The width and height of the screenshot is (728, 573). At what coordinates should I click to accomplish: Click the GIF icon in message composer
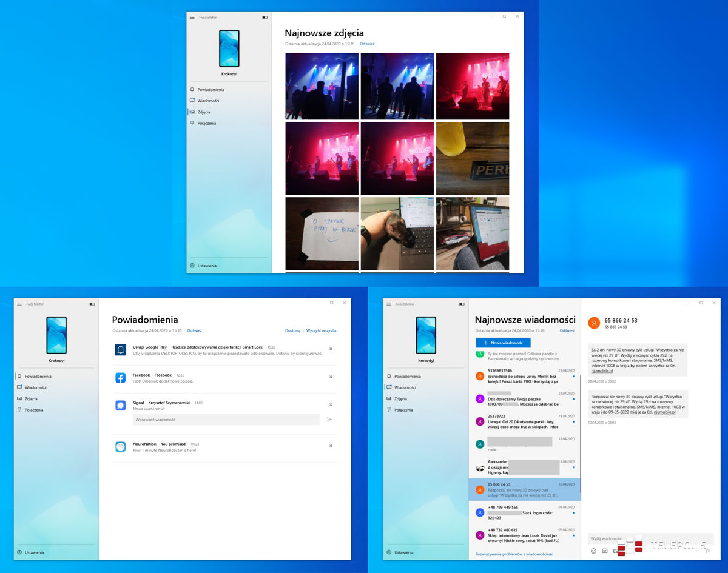point(604,551)
